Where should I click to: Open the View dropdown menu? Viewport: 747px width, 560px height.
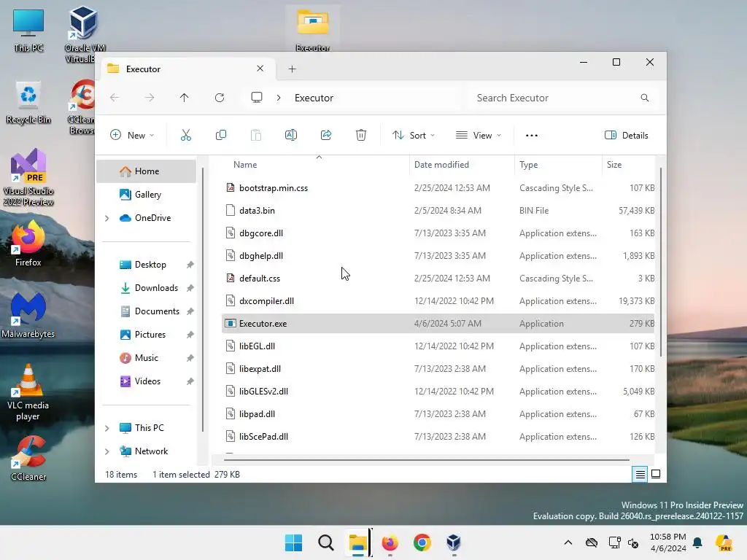coord(479,135)
